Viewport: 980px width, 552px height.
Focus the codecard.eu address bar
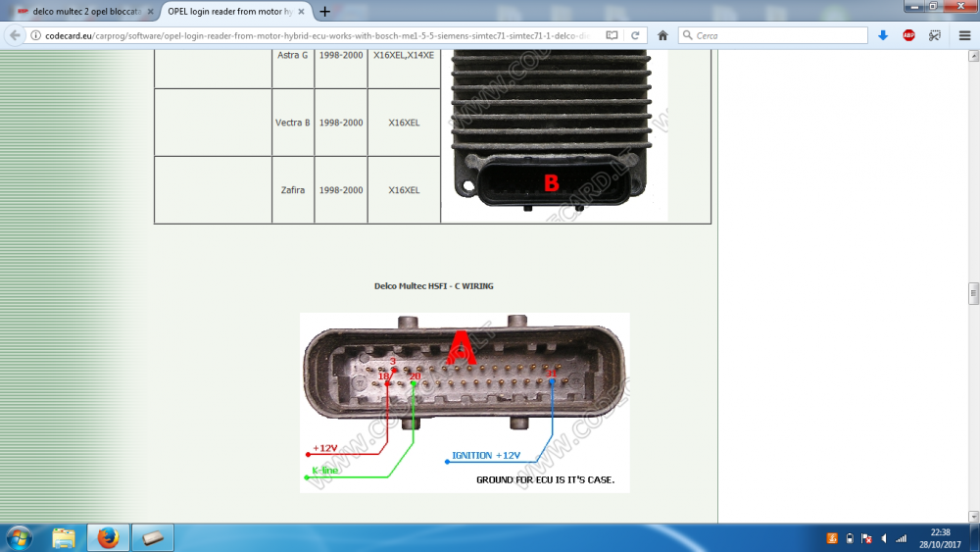pos(316,35)
